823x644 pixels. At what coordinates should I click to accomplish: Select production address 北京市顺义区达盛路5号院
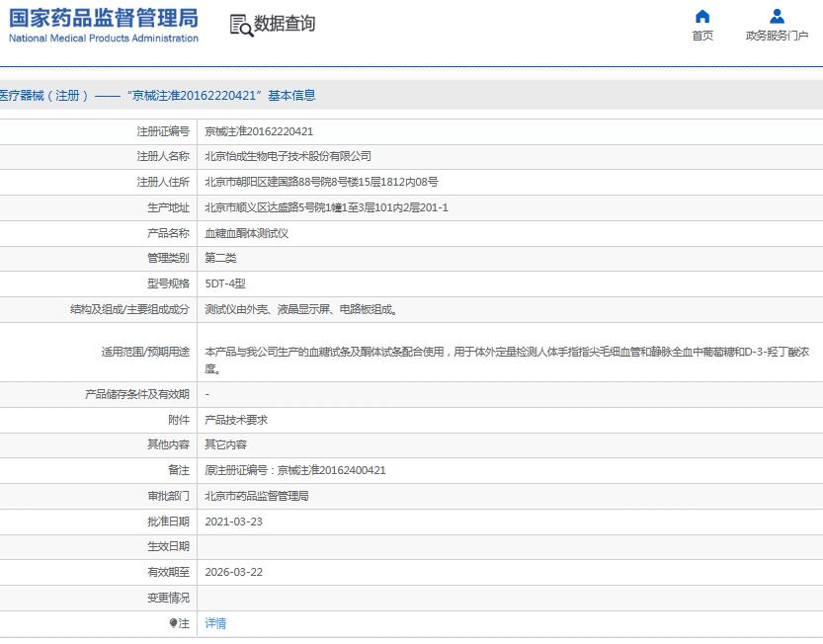pyautogui.click(x=326, y=207)
